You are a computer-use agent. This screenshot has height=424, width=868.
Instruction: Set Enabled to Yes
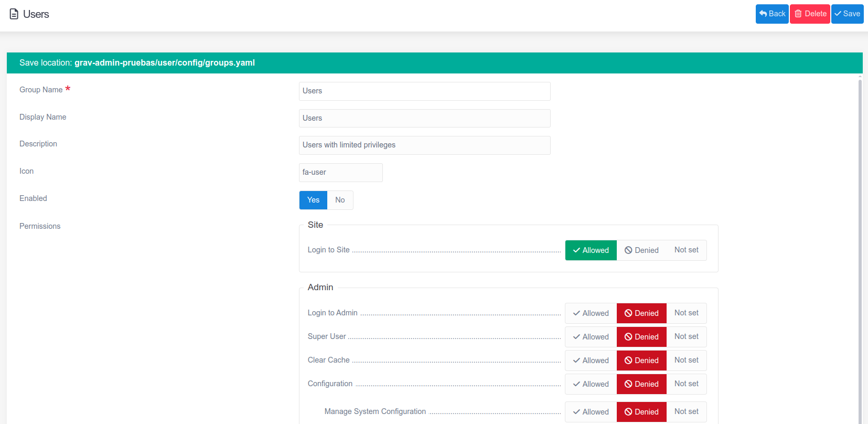click(313, 200)
